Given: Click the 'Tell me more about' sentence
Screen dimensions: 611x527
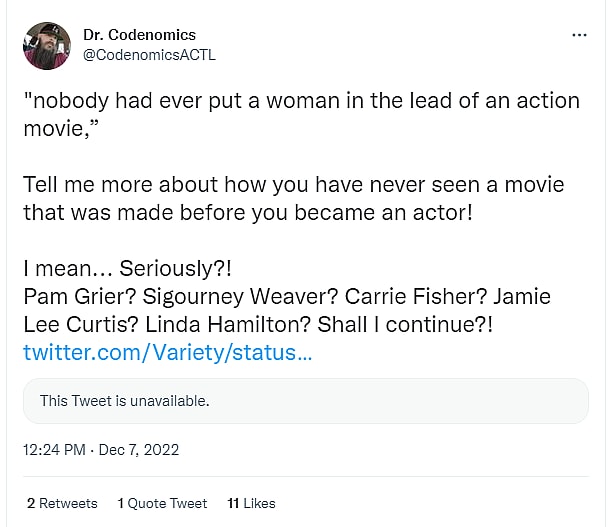Looking at the screenshot, I should (x=293, y=185).
